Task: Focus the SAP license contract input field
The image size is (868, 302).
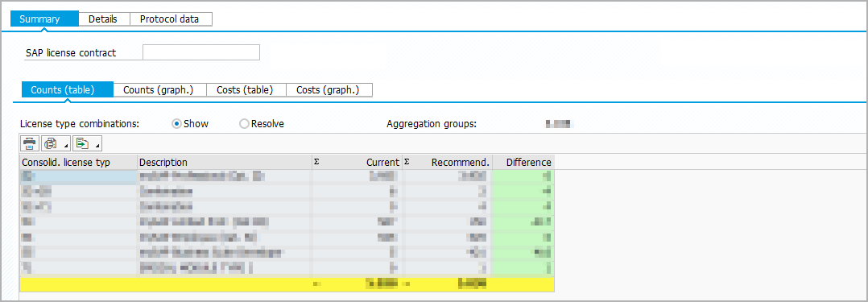Action: point(201,52)
